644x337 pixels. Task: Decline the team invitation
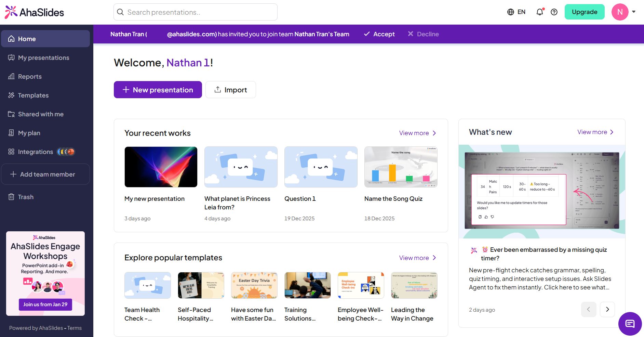[423, 34]
